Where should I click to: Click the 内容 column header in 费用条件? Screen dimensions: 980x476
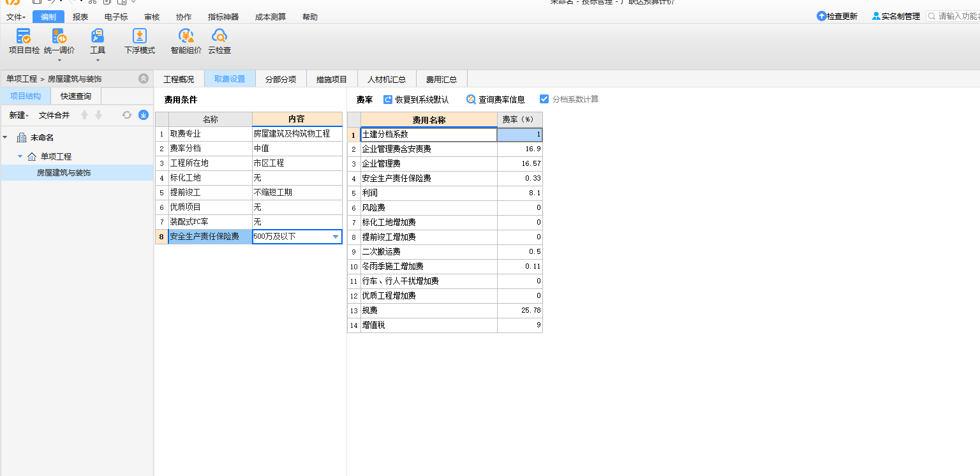(x=297, y=119)
